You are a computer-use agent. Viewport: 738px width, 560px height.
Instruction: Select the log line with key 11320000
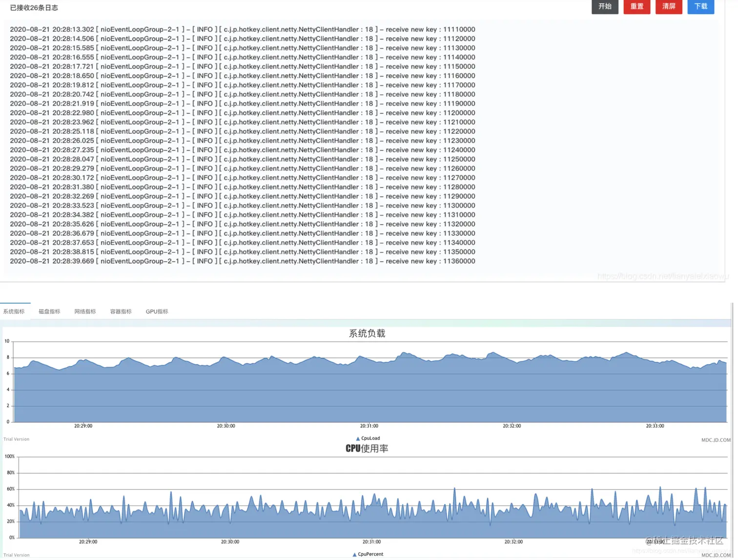tap(243, 224)
